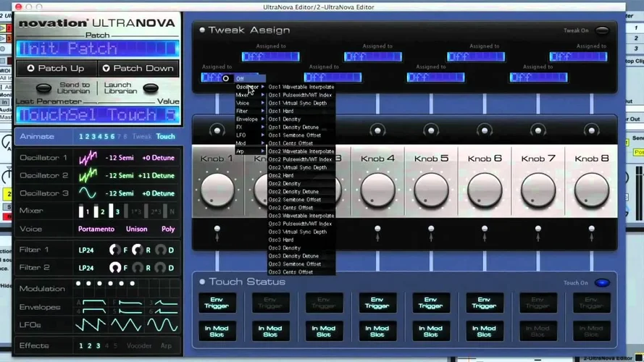644x362 pixels.
Task: Click Filter 1 frequency knob (F)
Action: pyautogui.click(x=115, y=250)
